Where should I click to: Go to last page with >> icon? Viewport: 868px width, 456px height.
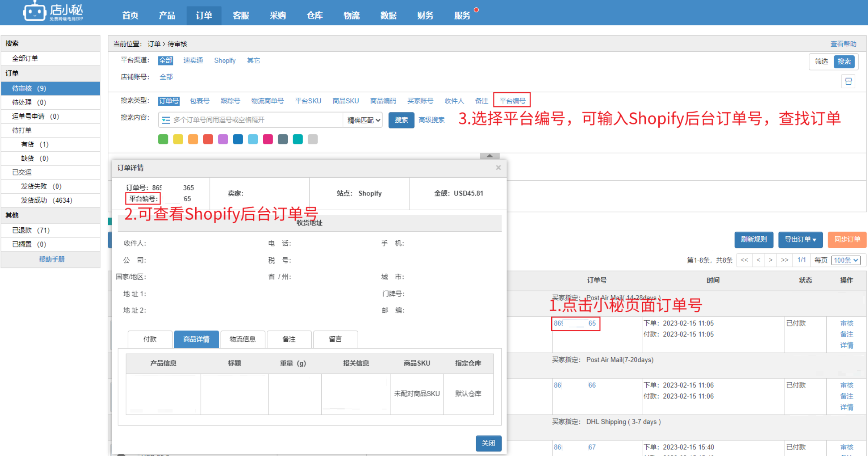tap(784, 260)
